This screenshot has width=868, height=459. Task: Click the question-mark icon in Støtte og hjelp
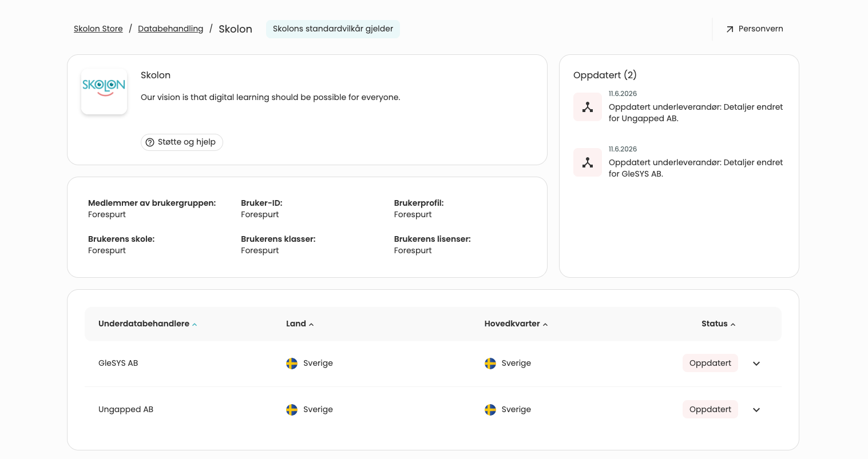(x=150, y=142)
